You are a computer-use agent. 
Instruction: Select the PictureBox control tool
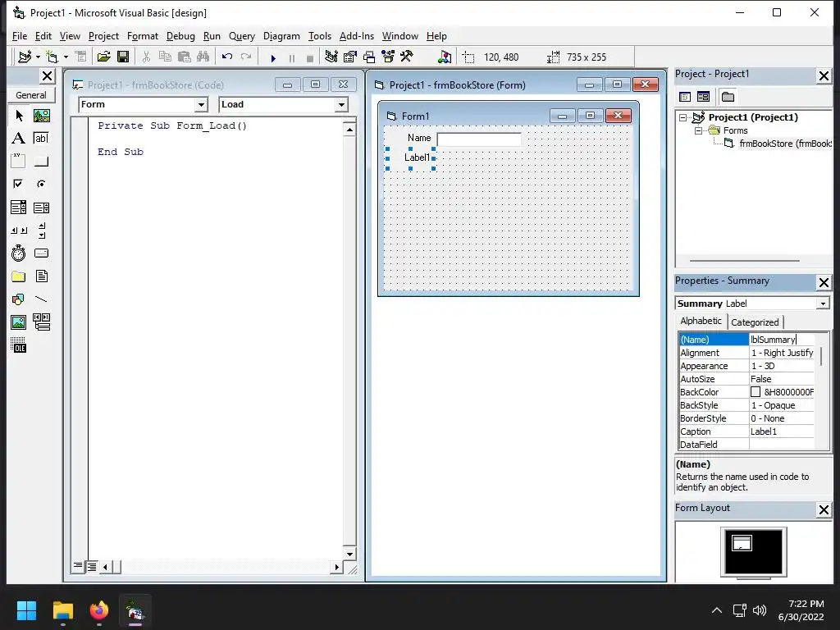(41, 116)
